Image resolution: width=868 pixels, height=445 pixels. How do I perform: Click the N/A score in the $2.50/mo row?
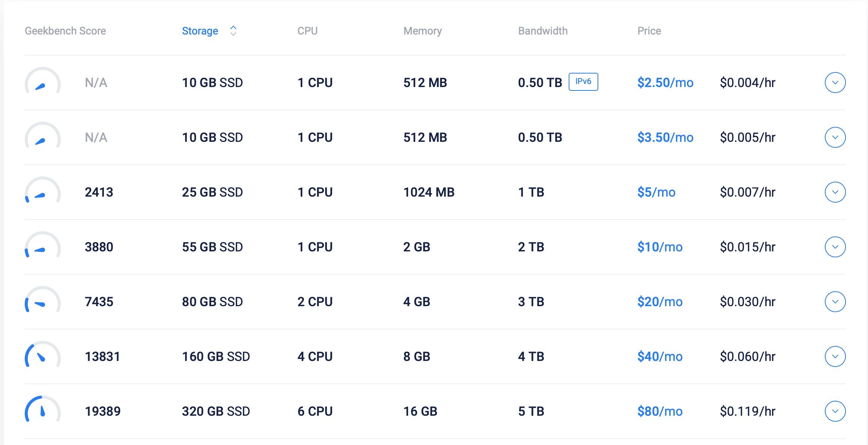pos(96,83)
